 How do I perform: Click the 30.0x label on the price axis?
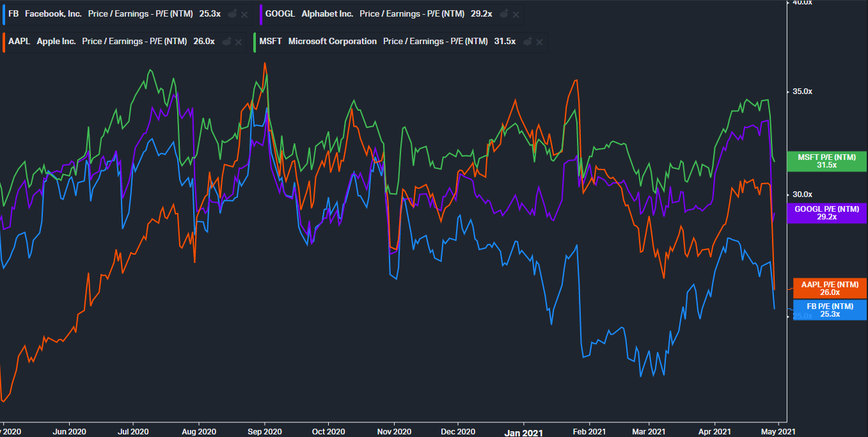pos(802,195)
